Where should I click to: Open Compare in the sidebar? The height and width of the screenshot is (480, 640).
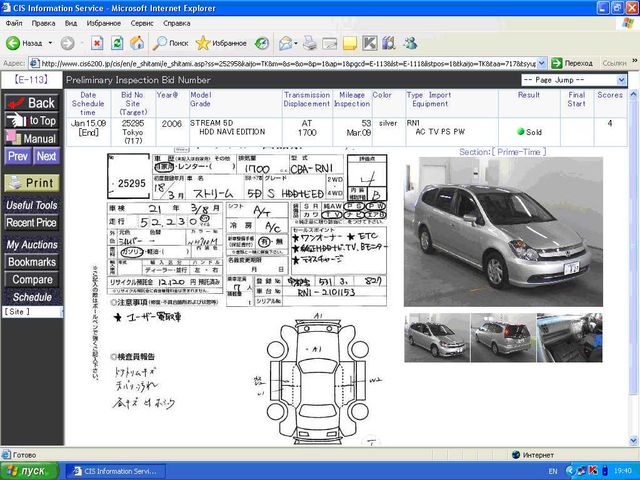tap(32, 280)
